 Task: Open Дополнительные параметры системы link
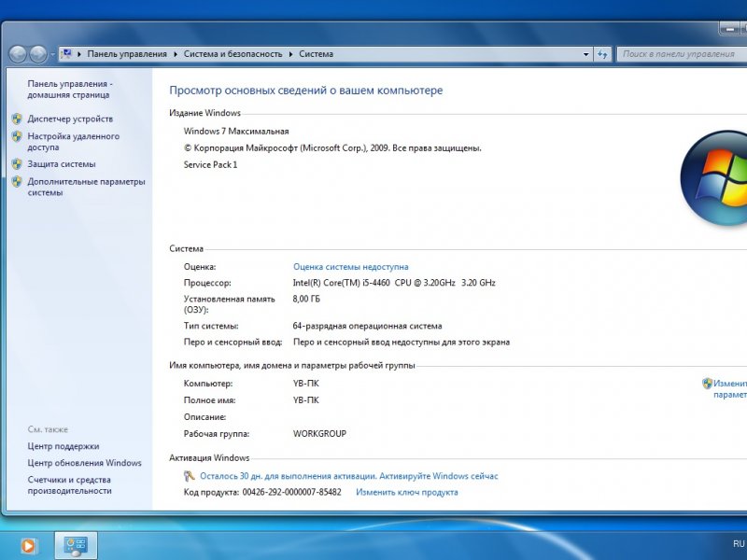pos(86,187)
